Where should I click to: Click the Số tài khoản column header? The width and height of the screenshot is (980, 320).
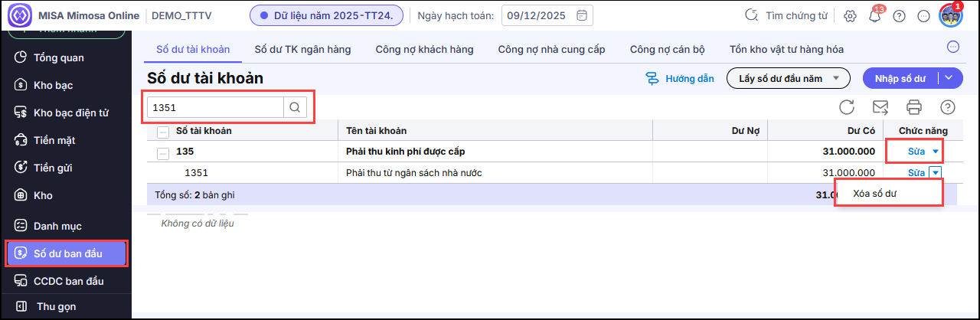point(204,131)
